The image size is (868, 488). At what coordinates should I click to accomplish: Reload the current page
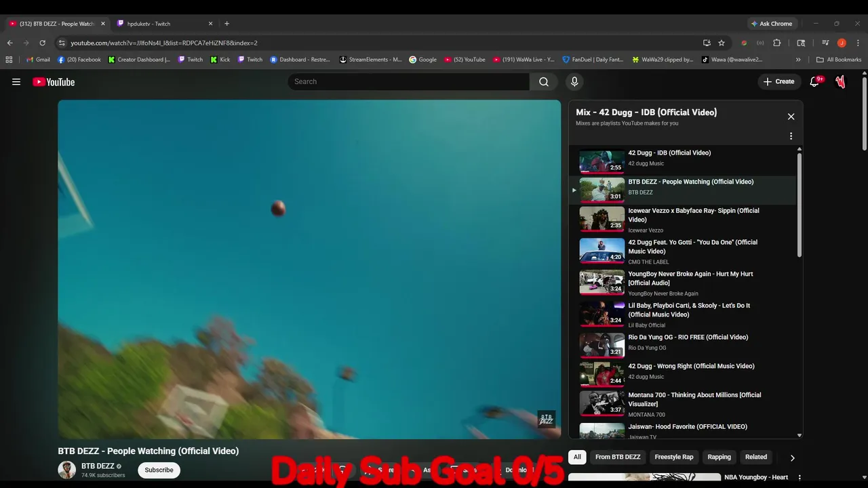42,43
